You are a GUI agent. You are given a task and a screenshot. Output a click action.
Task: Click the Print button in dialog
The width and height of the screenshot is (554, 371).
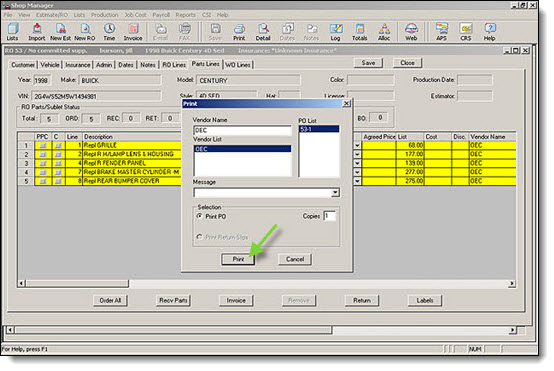point(238,259)
